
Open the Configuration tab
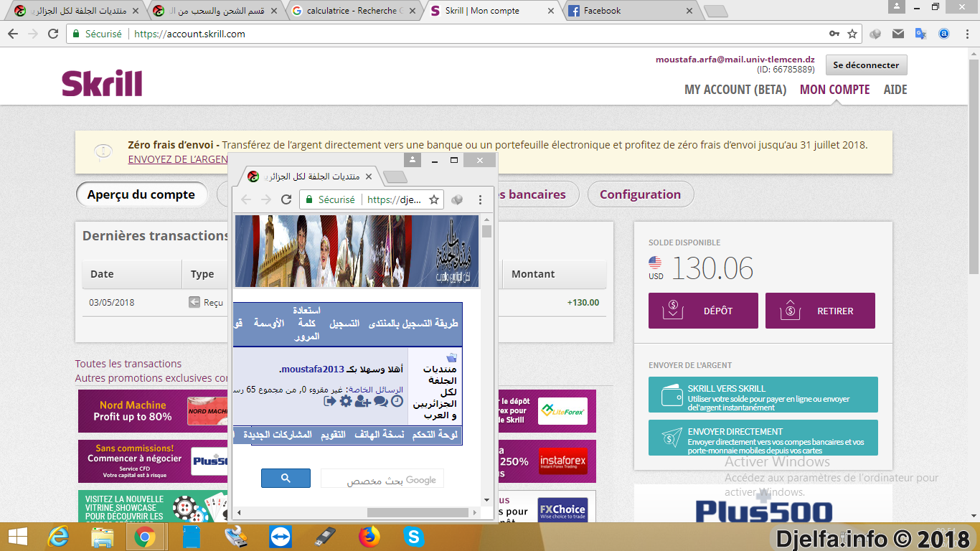(641, 194)
